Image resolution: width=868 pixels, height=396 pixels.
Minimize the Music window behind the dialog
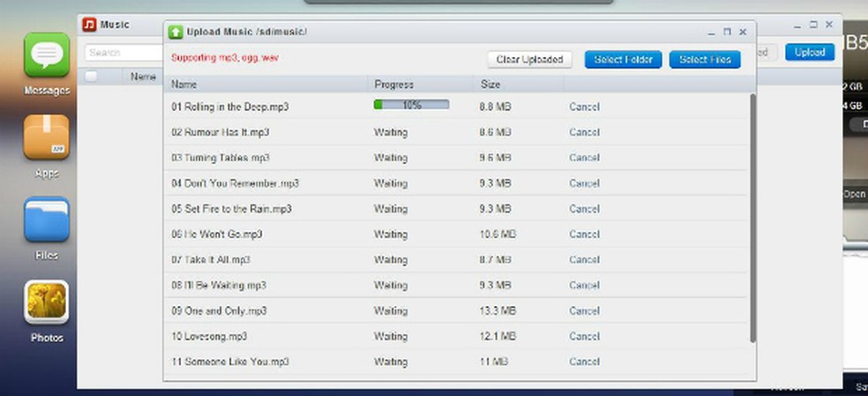(x=797, y=25)
